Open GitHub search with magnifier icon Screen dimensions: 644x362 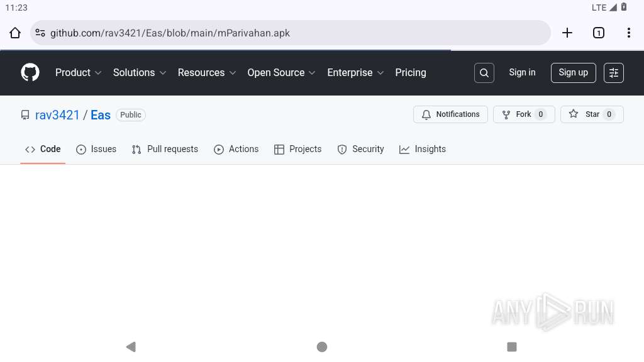484,73
